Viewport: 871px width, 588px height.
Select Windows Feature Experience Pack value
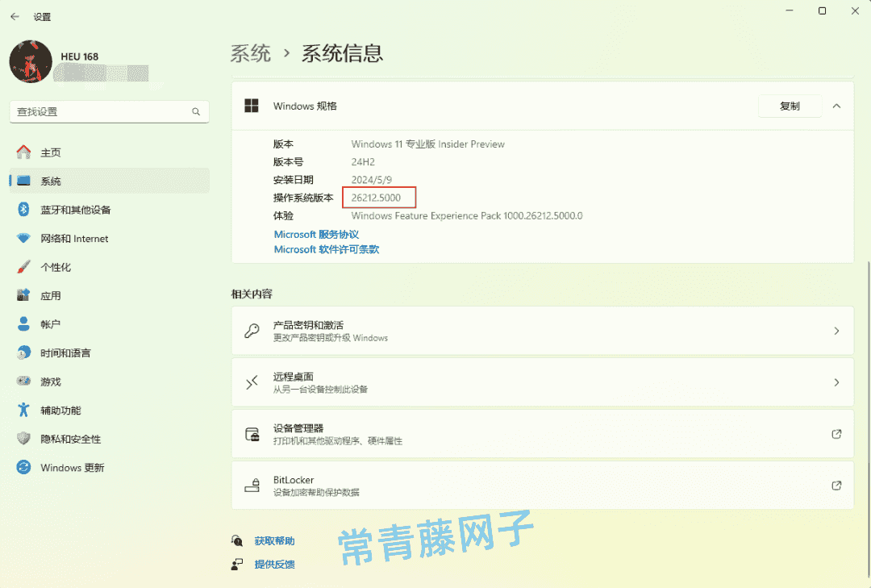(467, 215)
